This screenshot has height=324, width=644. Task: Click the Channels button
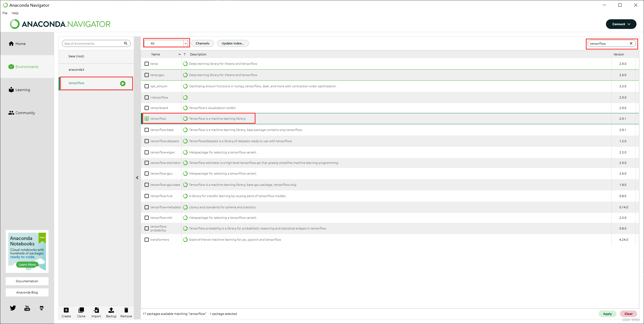202,43
